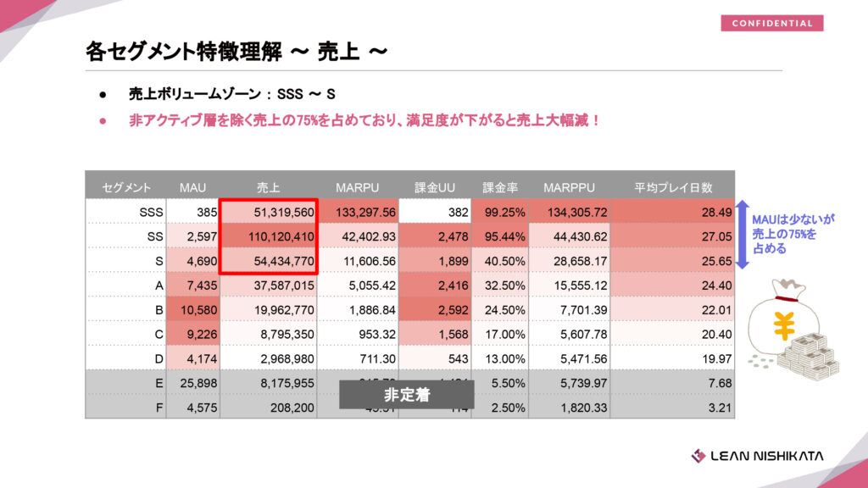
Task: Select the MARPU column header
Action: 357,186
